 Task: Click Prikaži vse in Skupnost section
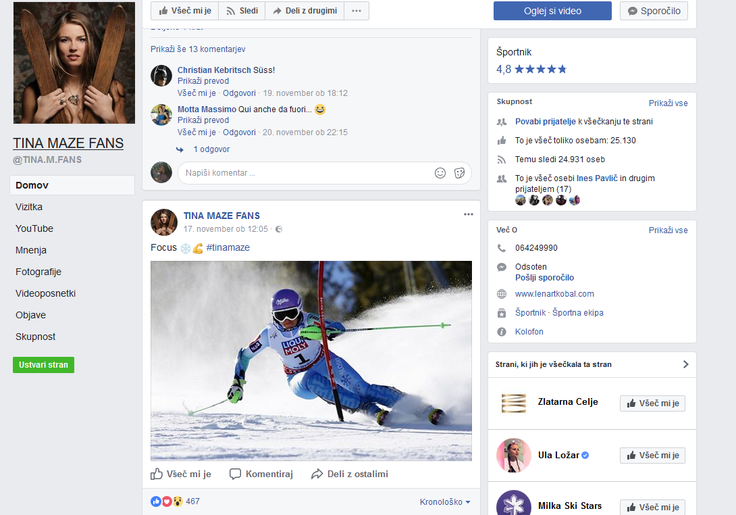click(x=668, y=103)
